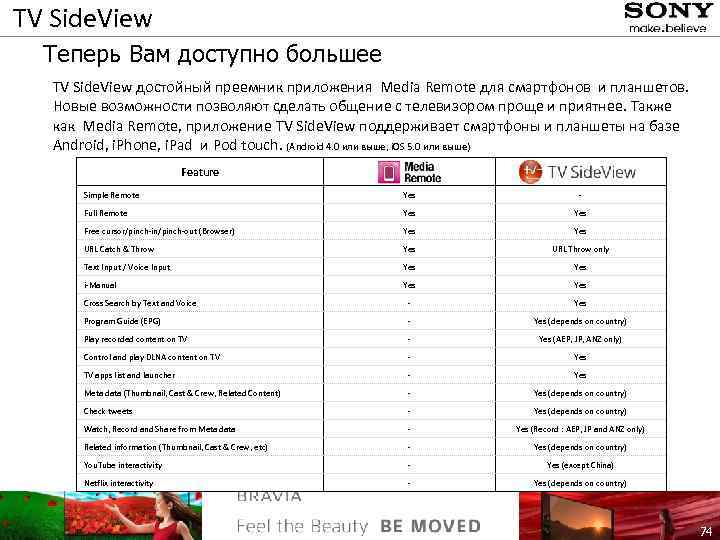Select the heading 'Теперь Вам доступно большее'
Image resolution: width=720 pixels, height=540 pixels.
pos(212,54)
